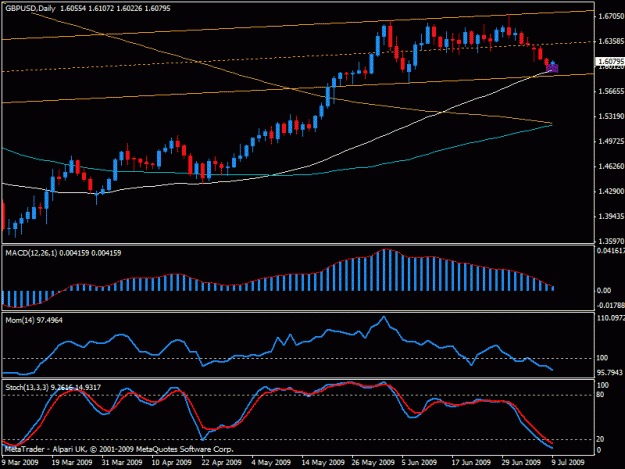Click the MACD scale bottom value -0.01788
The width and height of the screenshot is (625, 469).
(x=611, y=306)
